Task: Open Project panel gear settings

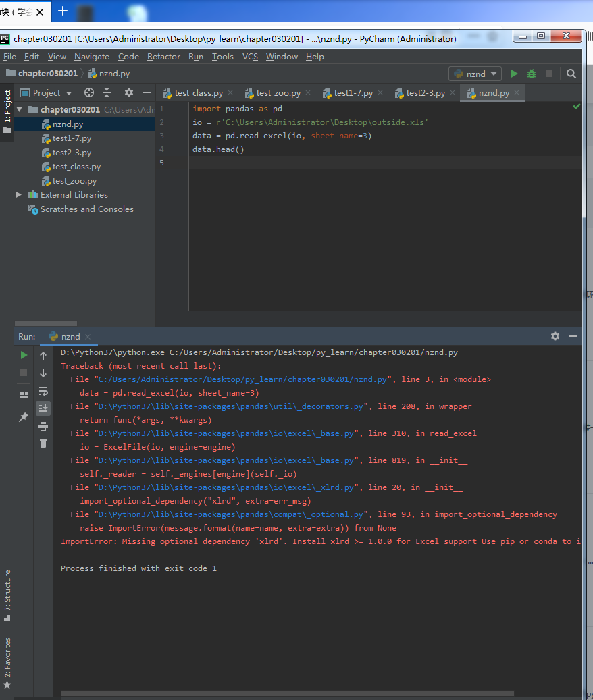Action: click(129, 92)
